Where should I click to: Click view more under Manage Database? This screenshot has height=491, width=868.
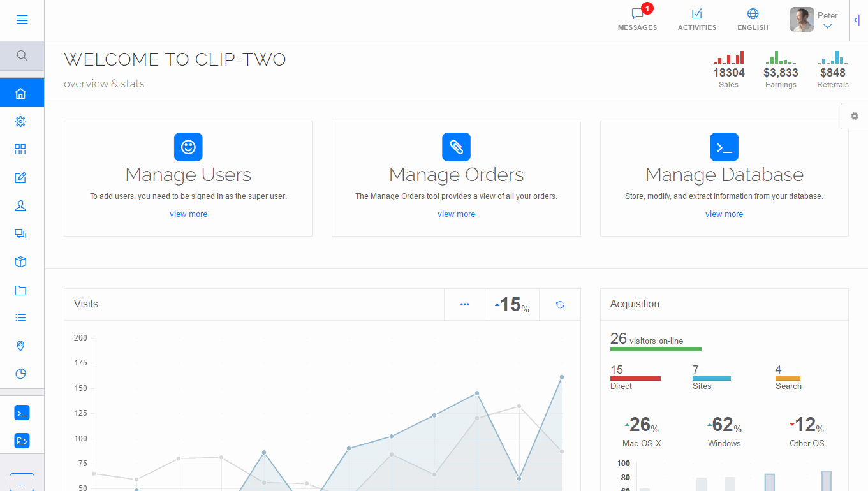724,214
